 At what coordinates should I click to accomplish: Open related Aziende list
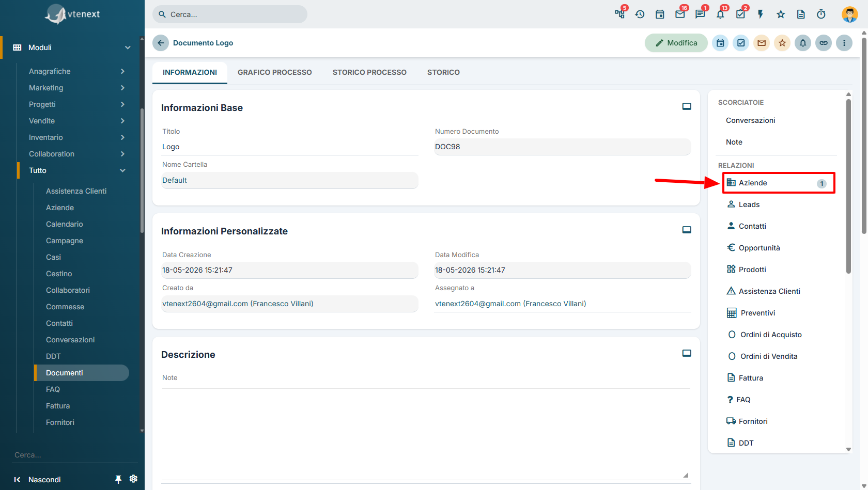tap(779, 183)
